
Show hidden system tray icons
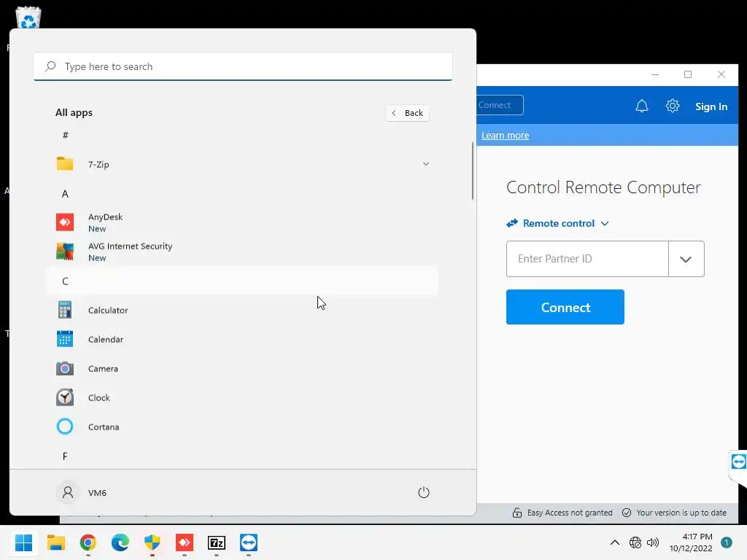coord(615,542)
